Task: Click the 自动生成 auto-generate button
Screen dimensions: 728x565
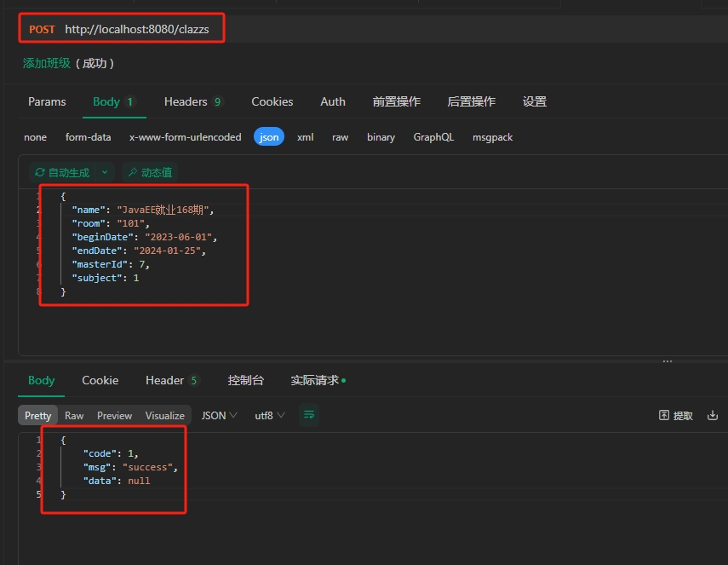Action: click(x=62, y=172)
